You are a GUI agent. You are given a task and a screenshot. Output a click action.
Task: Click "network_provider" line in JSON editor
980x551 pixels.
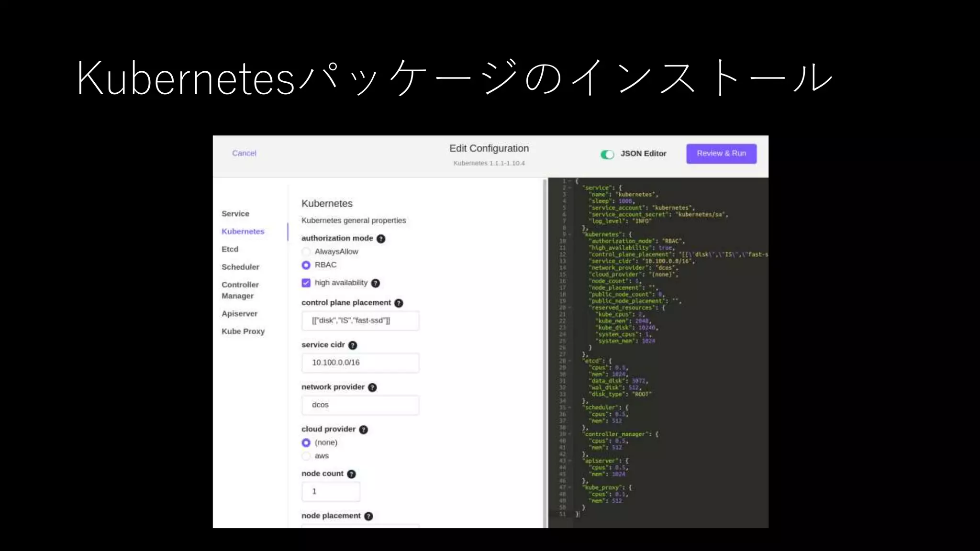634,268
